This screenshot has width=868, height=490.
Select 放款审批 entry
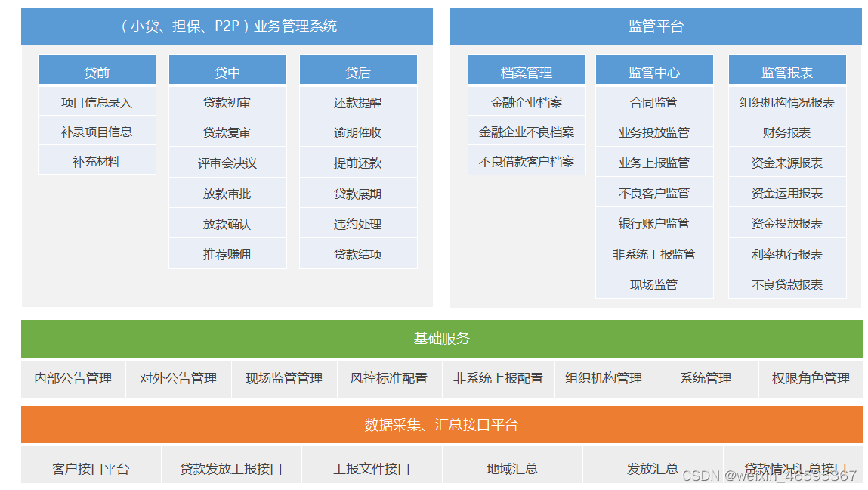227,194
